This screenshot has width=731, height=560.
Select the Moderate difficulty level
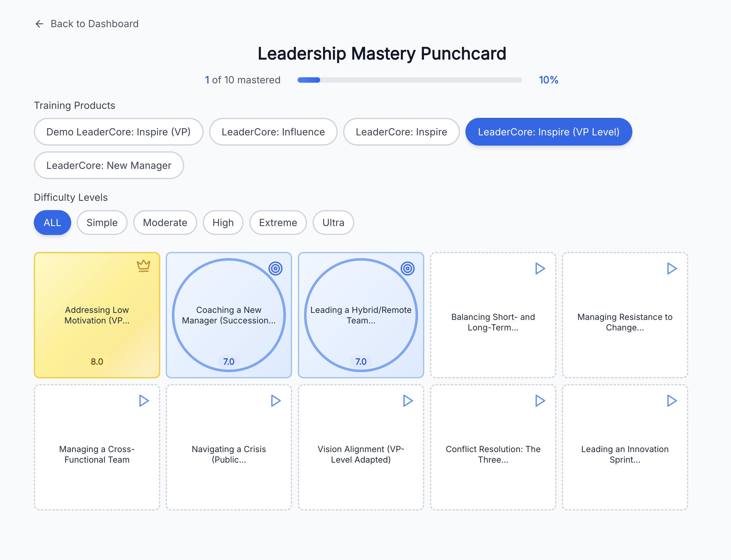tap(165, 223)
